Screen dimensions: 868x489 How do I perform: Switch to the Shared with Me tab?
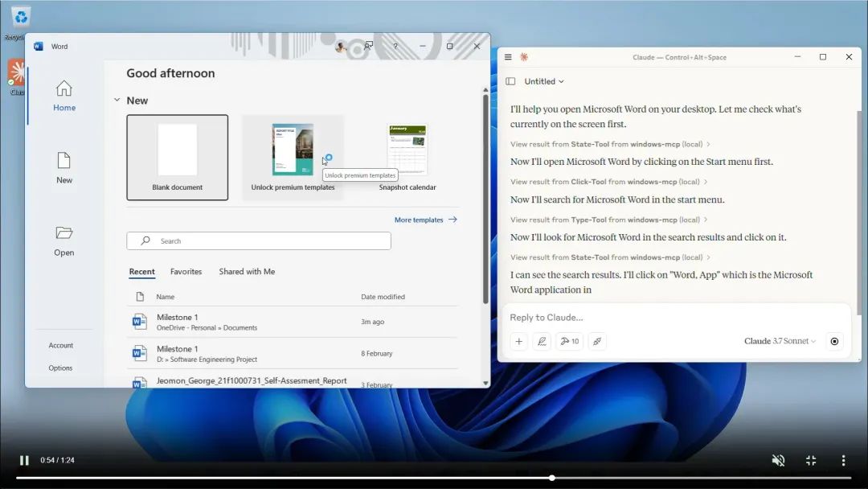(247, 272)
